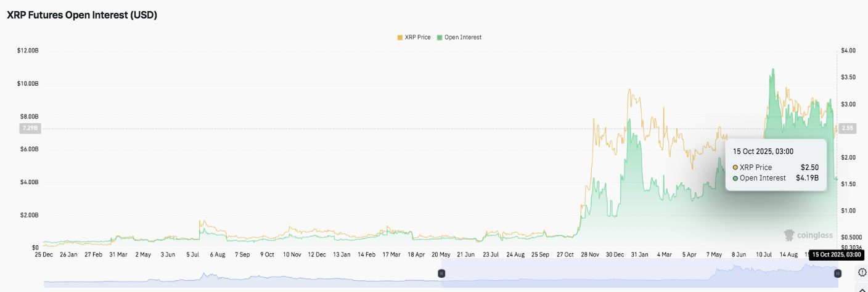This screenshot has width=868, height=292.
Task: Grab the right handle of range slider
Action: click(x=837, y=273)
